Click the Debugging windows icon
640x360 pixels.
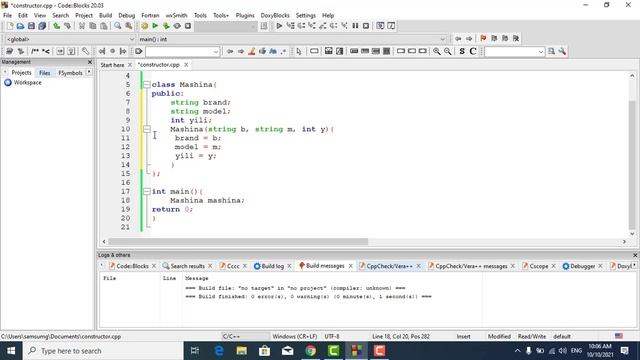(380, 26)
